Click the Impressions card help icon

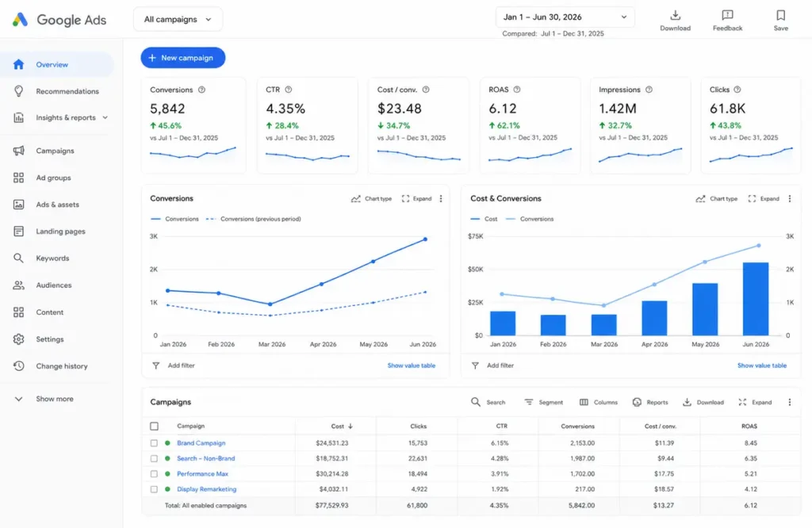click(649, 90)
